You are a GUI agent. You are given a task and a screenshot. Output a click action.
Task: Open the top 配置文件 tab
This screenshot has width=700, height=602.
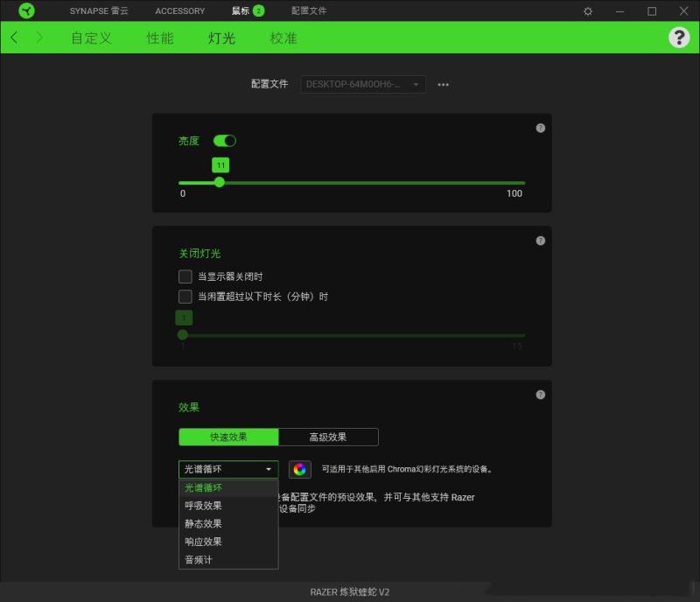[x=309, y=10]
